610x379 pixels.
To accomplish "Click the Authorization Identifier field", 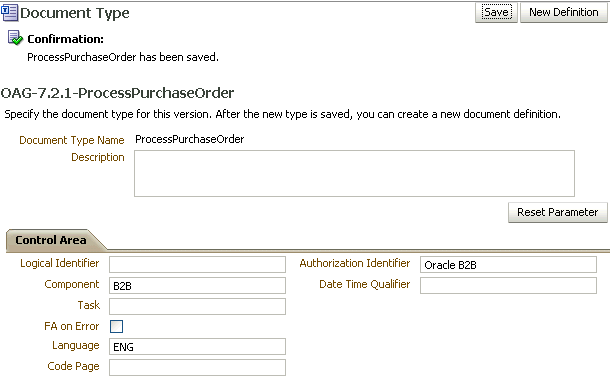I will tap(508, 265).
